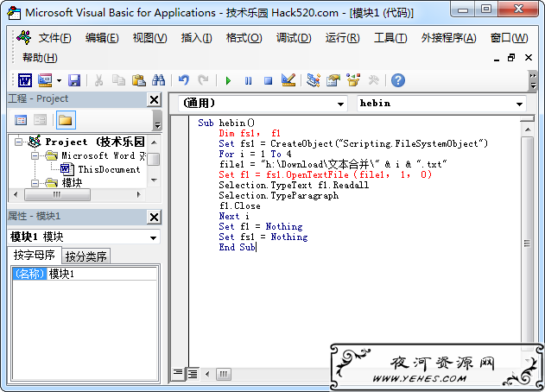This screenshot has height=392, width=545.
Task: Click the VBA system menu icon in menu bar
Action: [x=23, y=37]
